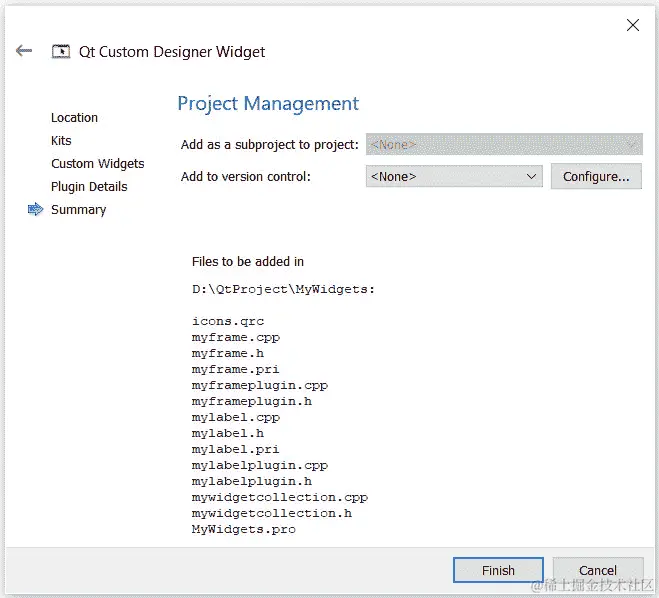Click the MyWidgets.pro file entry

244,530
